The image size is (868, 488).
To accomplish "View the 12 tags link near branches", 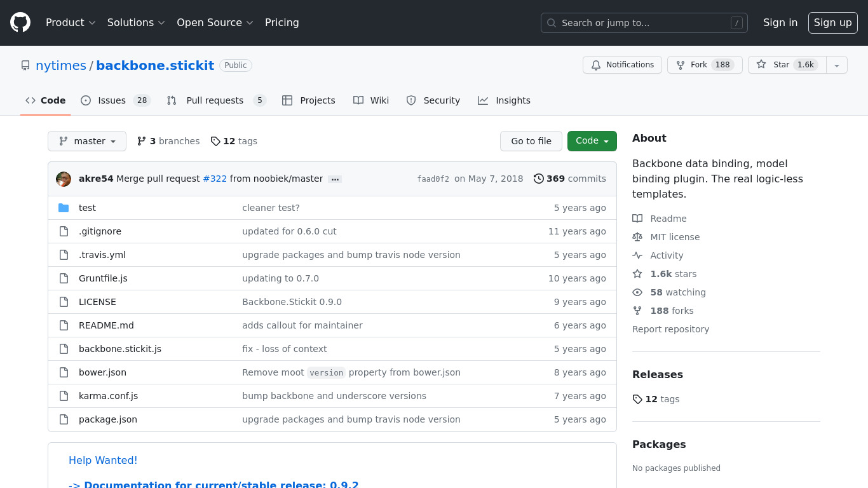I will pyautogui.click(x=234, y=141).
